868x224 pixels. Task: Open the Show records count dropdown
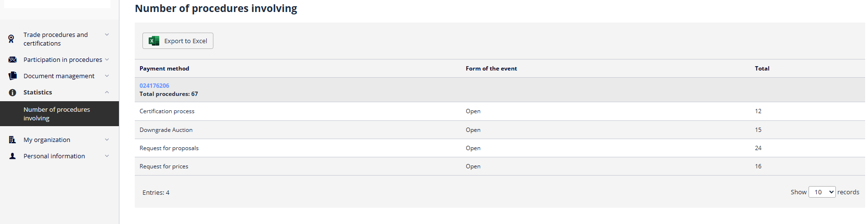[x=822, y=192]
